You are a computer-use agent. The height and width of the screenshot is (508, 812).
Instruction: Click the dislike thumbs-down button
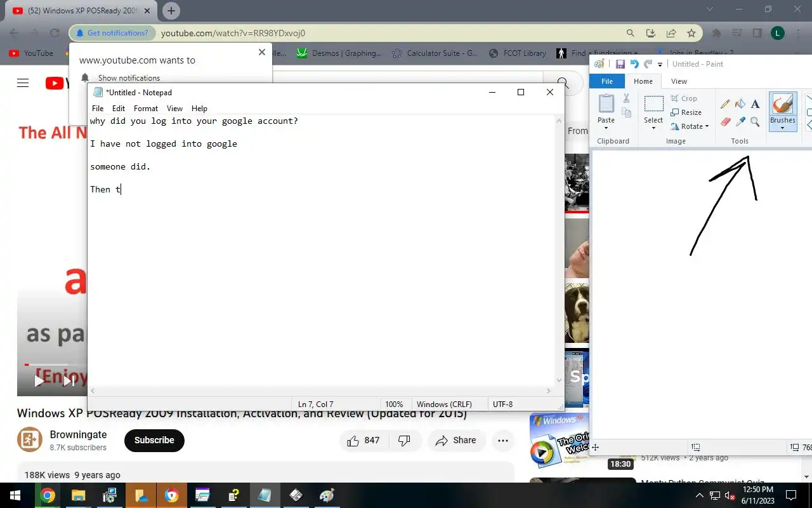click(x=405, y=440)
